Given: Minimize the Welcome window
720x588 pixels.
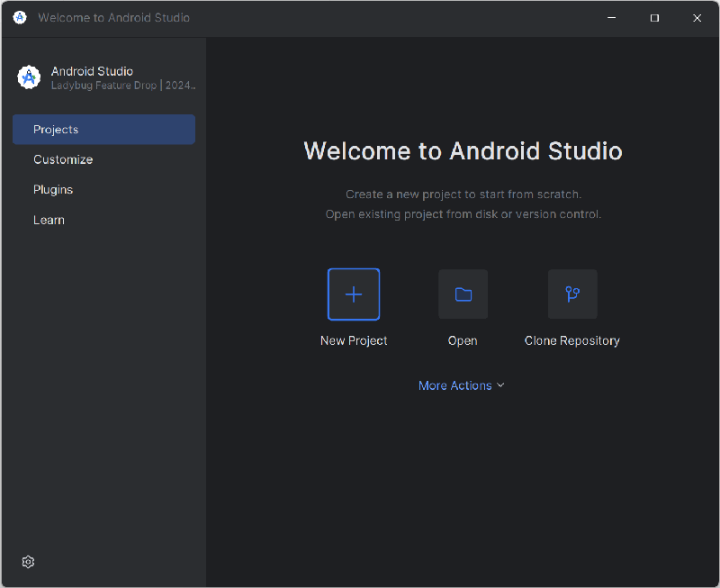Looking at the screenshot, I should pos(612,17).
